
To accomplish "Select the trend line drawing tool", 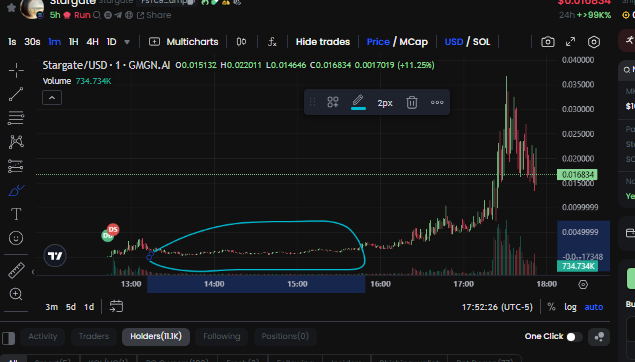I will [16, 94].
